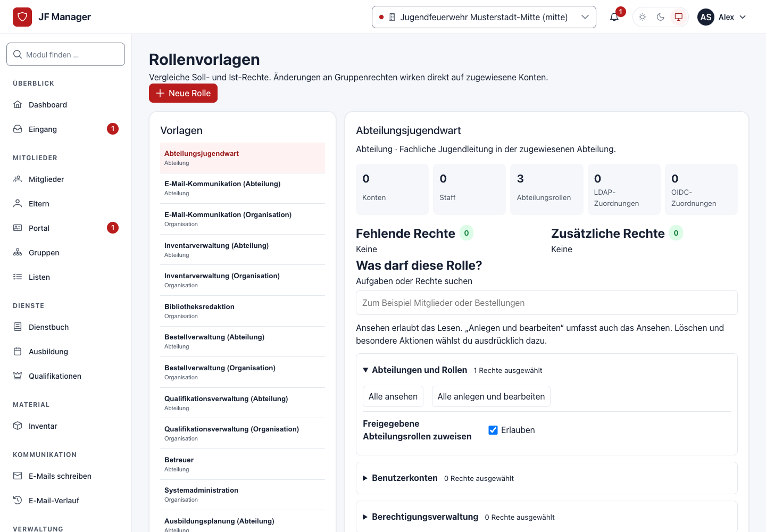
Task: Open Eingang inbox in sidebar
Action: point(66,129)
